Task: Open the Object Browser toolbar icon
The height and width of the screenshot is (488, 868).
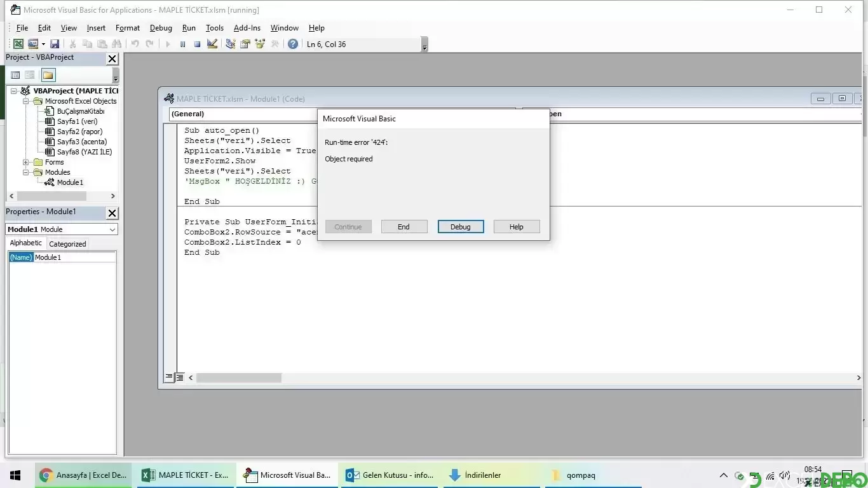Action: [x=259, y=44]
